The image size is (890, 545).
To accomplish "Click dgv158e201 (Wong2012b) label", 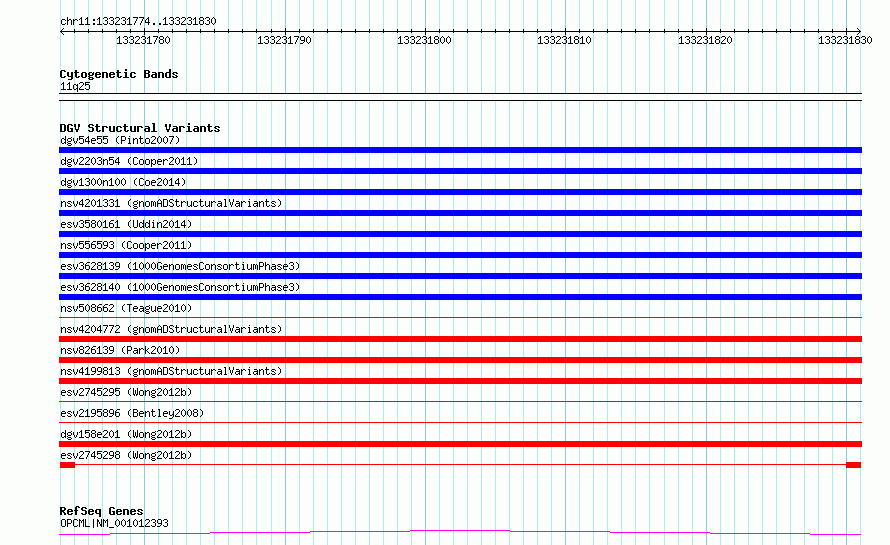I will (126, 434).
